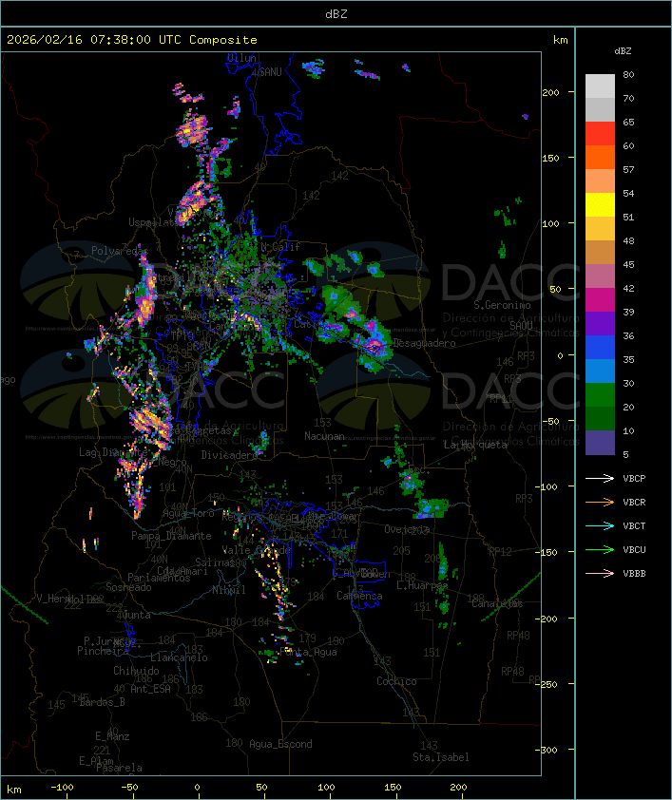Click the E_Manz map label
The width and height of the screenshot is (672, 800).
tap(112, 736)
